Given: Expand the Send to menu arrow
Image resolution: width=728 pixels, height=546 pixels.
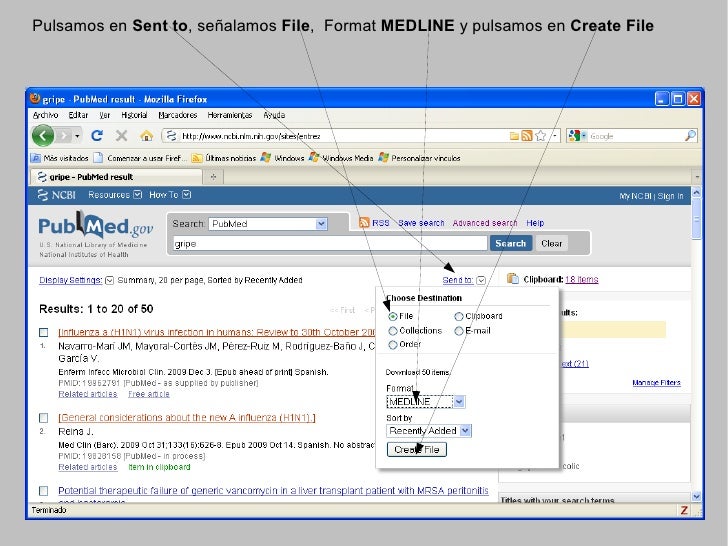Looking at the screenshot, I should pyautogui.click(x=481, y=280).
